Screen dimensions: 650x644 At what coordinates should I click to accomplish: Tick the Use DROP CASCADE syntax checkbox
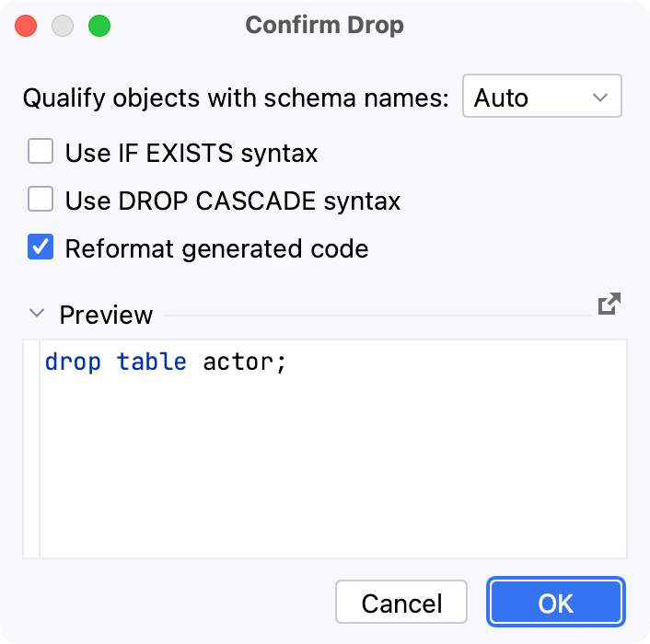pos(41,200)
